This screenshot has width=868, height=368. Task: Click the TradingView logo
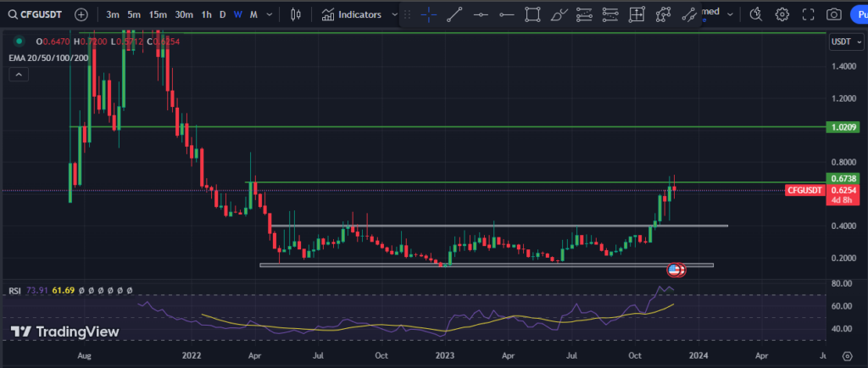64,332
